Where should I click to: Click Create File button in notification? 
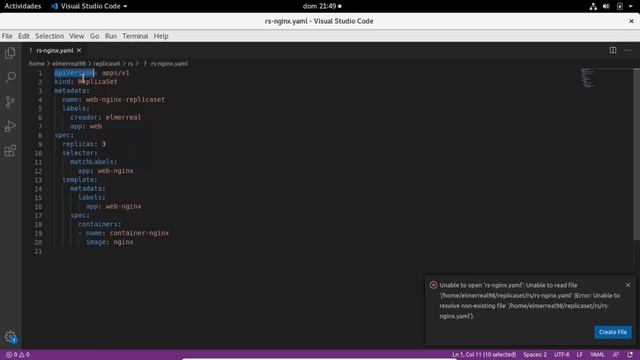click(x=613, y=332)
